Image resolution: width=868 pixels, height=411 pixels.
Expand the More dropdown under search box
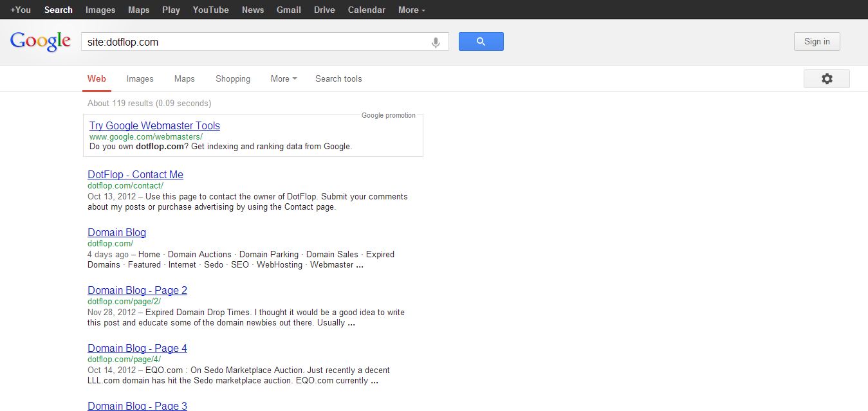tap(283, 78)
